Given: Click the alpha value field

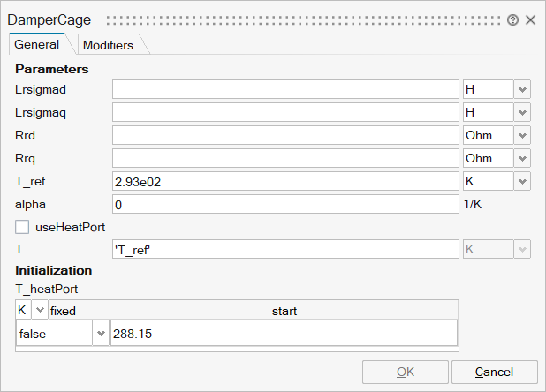Looking at the screenshot, I should click(284, 204).
